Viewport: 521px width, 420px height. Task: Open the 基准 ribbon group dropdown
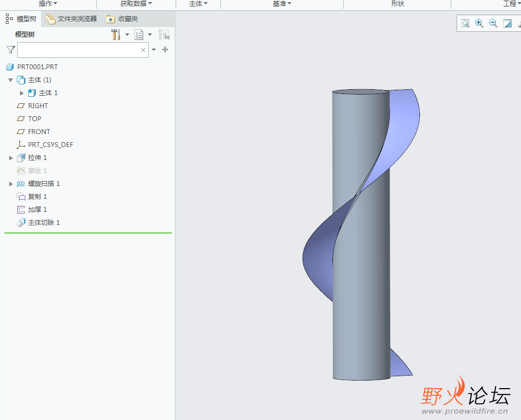pyautogui.click(x=282, y=4)
